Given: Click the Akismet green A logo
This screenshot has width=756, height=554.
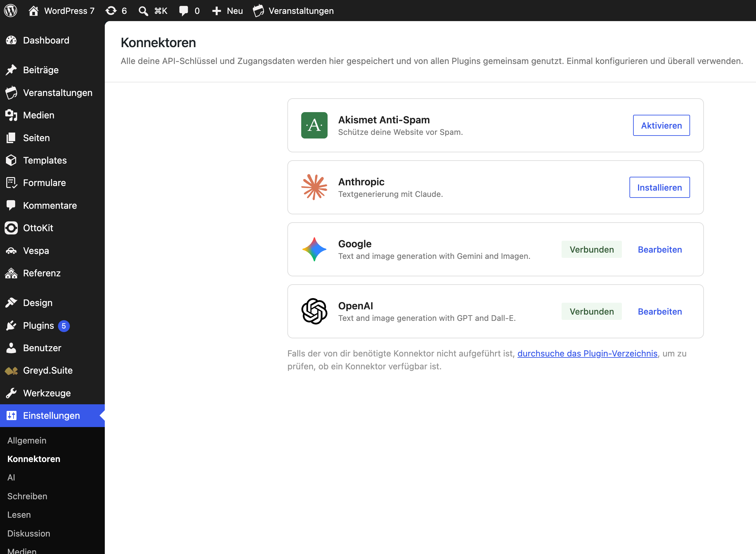Looking at the screenshot, I should coord(314,125).
